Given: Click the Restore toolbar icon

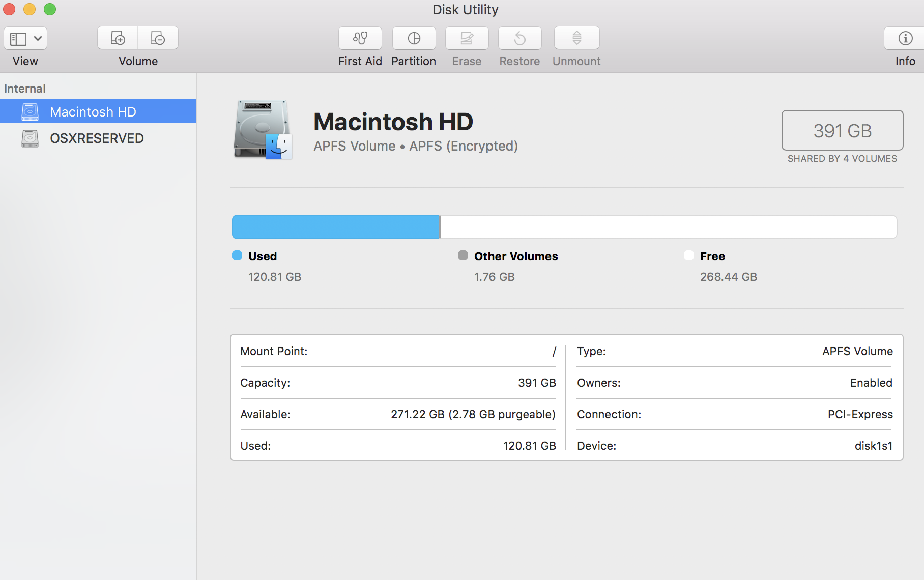Looking at the screenshot, I should click(520, 38).
